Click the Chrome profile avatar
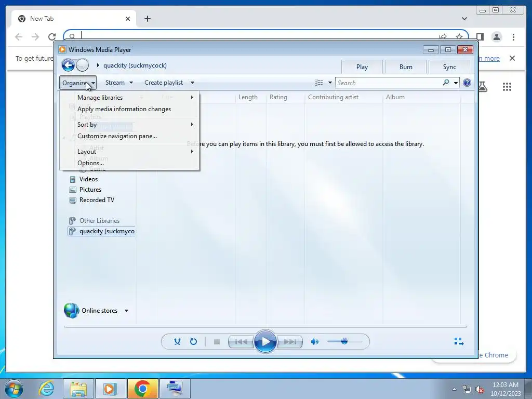Image resolution: width=532 pixels, height=399 pixels. [497, 37]
